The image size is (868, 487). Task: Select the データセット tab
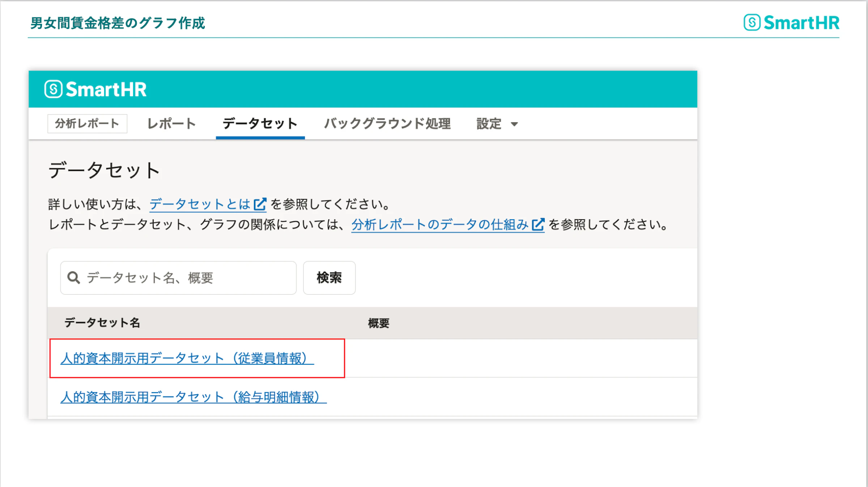(260, 124)
